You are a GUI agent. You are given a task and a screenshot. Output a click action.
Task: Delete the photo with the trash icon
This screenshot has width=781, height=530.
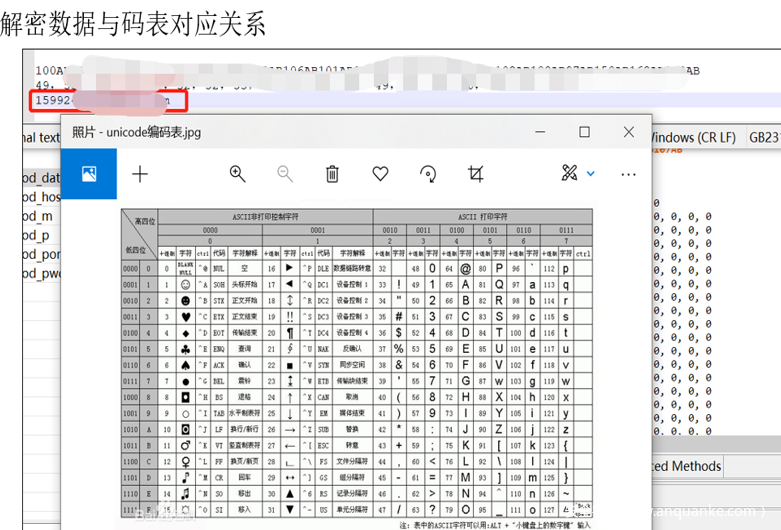pos(332,174)
